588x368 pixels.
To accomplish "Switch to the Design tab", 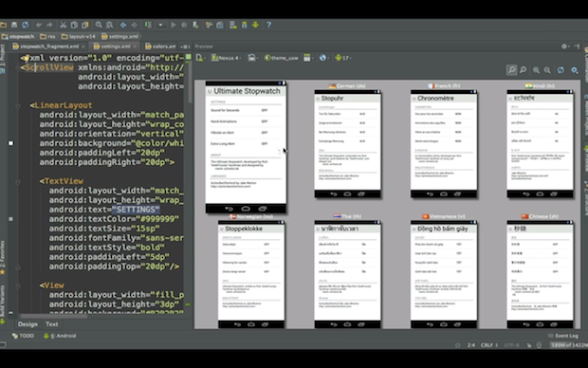I will tap(28, 324).
